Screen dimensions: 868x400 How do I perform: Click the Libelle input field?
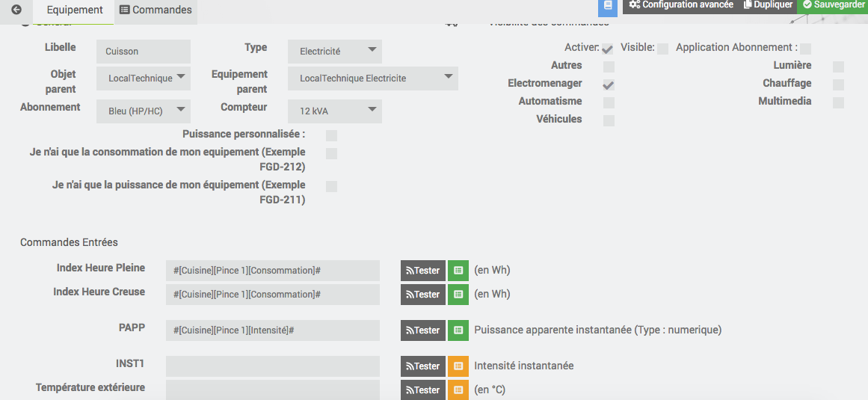[x=143, y=52]
